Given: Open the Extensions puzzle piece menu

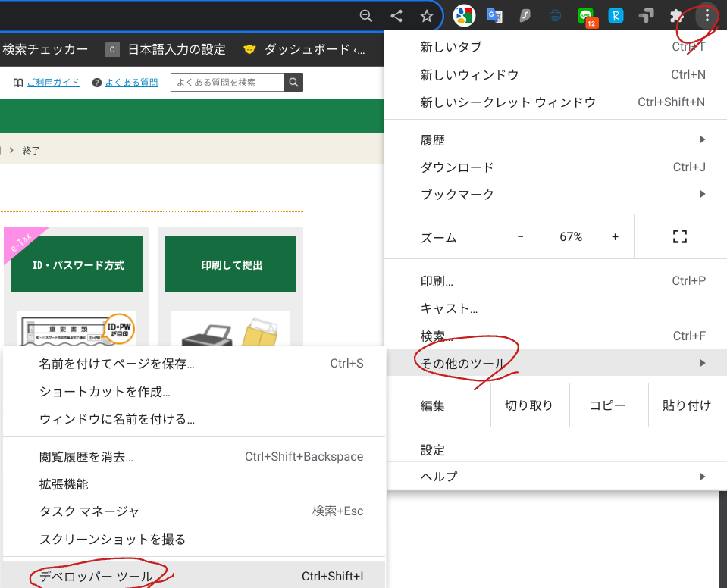Looking at the screenshot, I should click(x=677, y=16).
